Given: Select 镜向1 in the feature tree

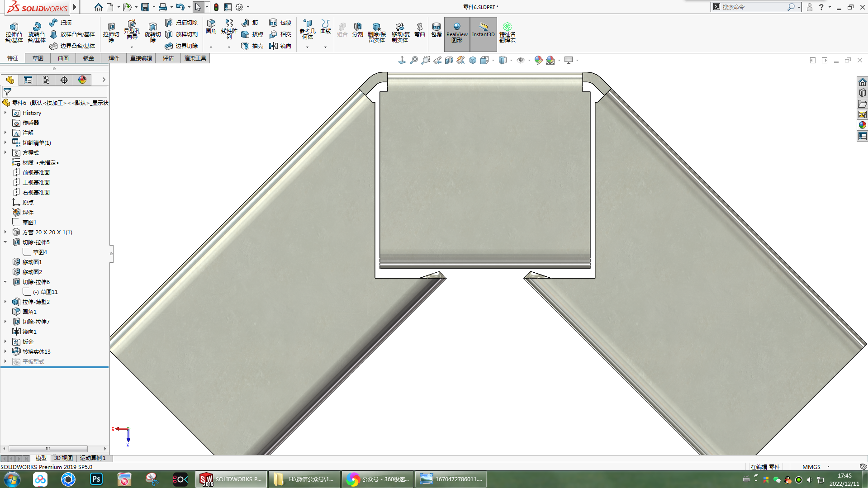Looking at the screenshot, I should pyautogui.click(x=29, y=332).
